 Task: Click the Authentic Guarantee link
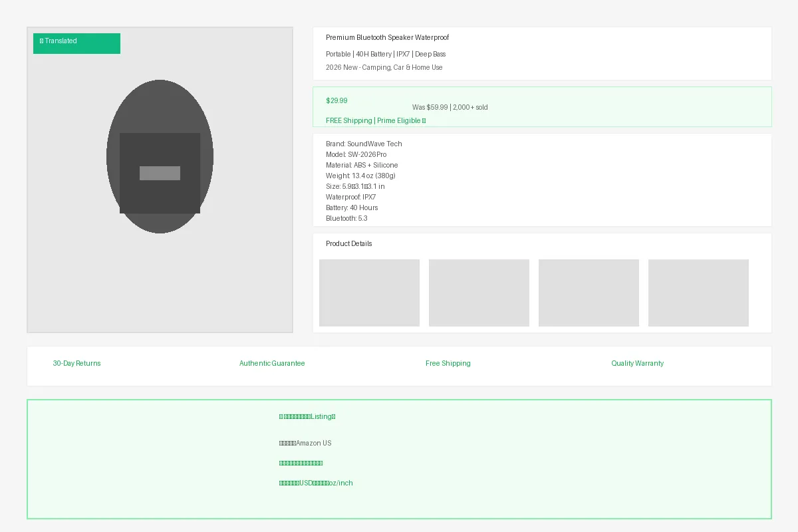[272, 363]
